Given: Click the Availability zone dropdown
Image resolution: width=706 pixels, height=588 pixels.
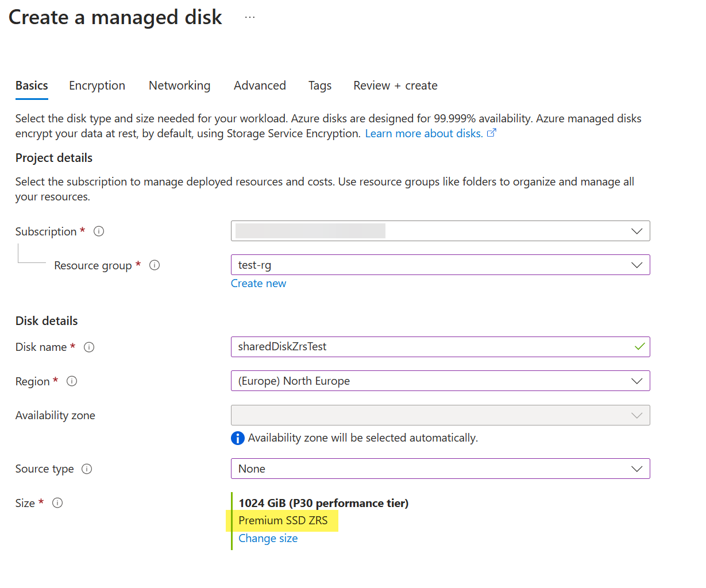Looking at the screenshot, I should click(x=440, y=415).
